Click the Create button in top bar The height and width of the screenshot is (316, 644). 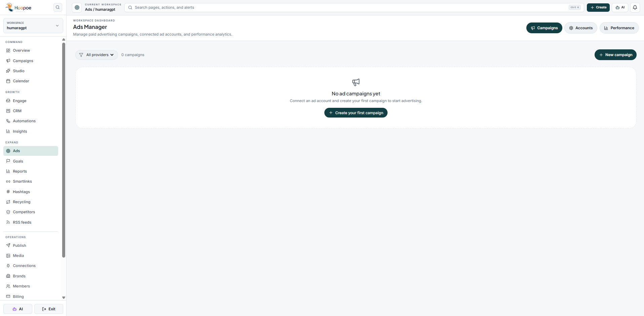pos(598,7)
